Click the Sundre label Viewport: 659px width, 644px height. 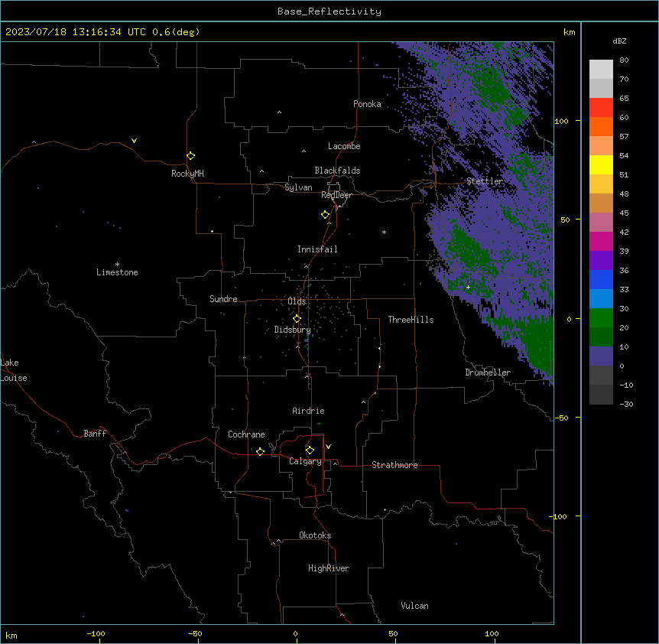[x=223, y=299]
